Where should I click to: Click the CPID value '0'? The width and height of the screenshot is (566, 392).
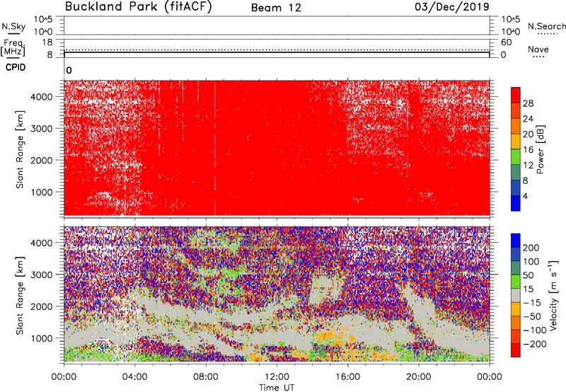coord(69,70)
